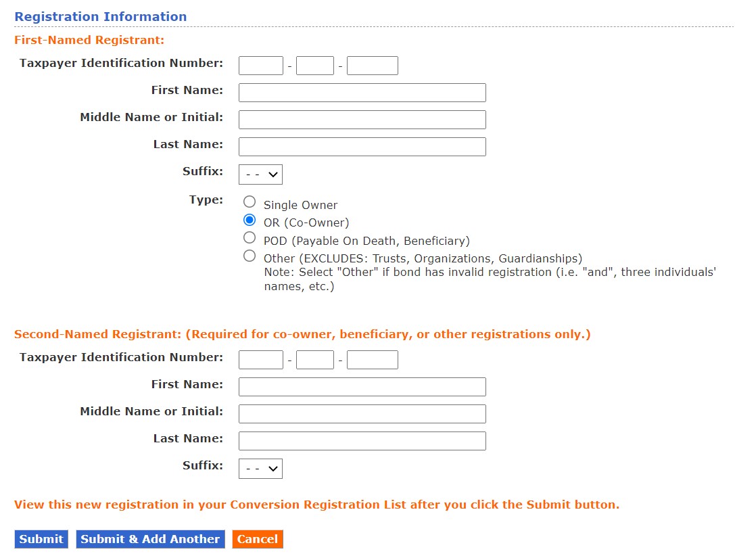Cancel the registration form

(x=257, y=539)
